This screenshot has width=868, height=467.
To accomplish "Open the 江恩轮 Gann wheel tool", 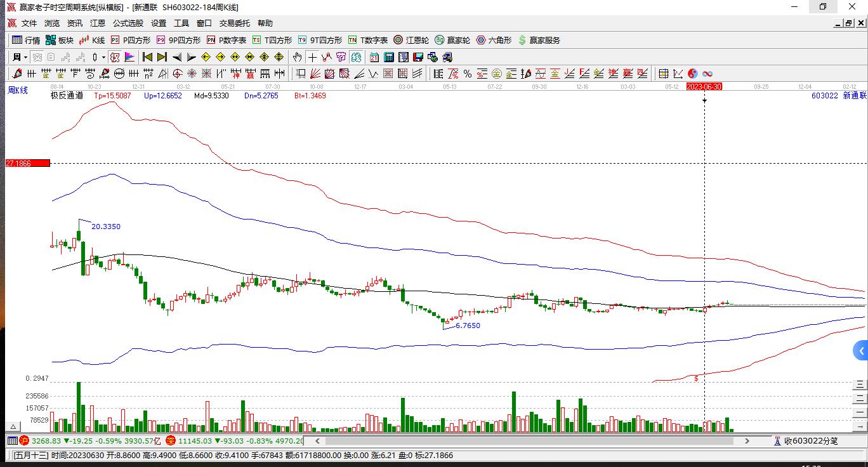I will pos(411,40).
